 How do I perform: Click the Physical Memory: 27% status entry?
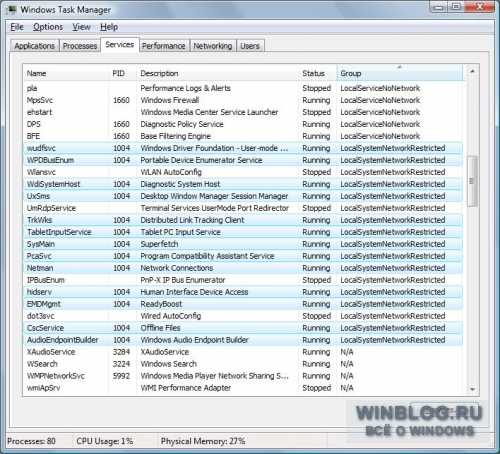[203, 441]
